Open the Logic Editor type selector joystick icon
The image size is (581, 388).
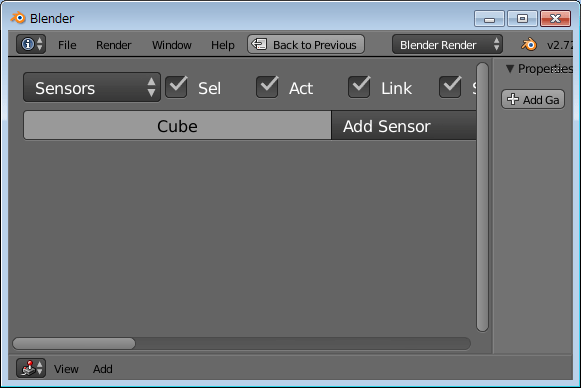31,368
